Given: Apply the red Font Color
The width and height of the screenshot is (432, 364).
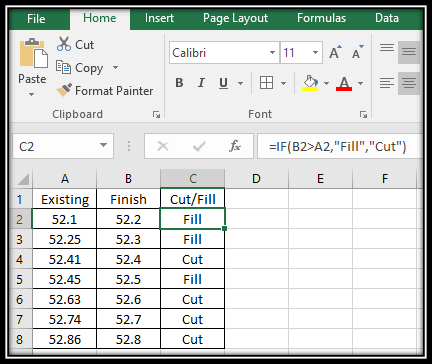Looking at the screenshot, I should (344, 83).
